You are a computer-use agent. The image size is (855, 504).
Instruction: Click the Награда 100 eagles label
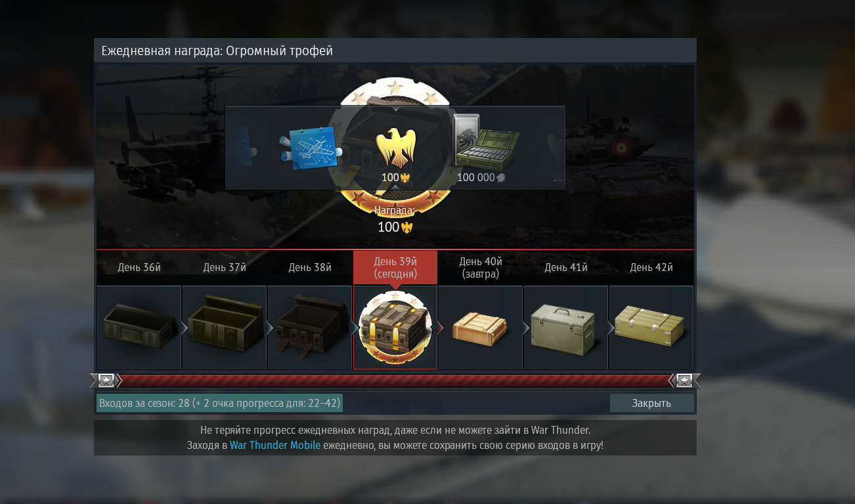(395, 219)
